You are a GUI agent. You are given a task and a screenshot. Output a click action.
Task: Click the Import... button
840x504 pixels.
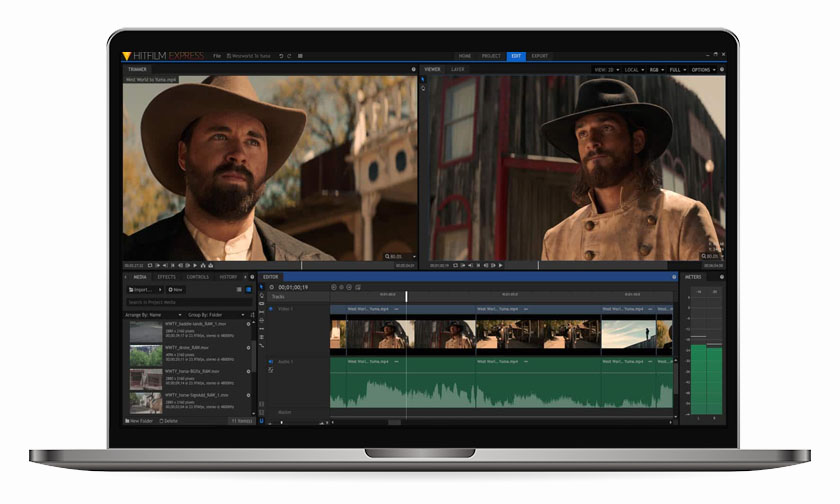(141, 290)
